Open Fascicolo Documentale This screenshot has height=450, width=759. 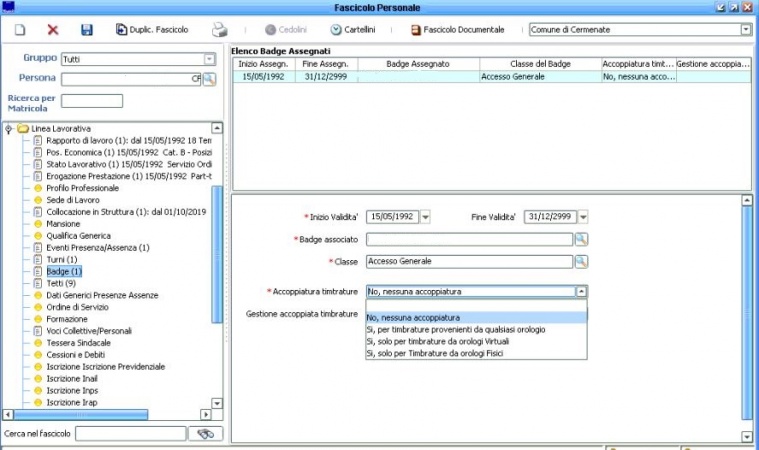(x=456, y=30)
